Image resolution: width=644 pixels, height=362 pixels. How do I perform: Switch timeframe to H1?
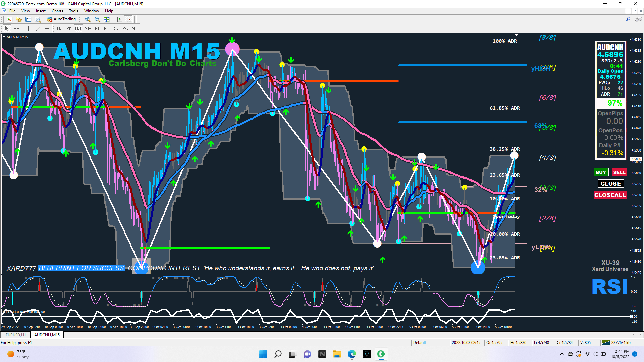pos(97,28)
